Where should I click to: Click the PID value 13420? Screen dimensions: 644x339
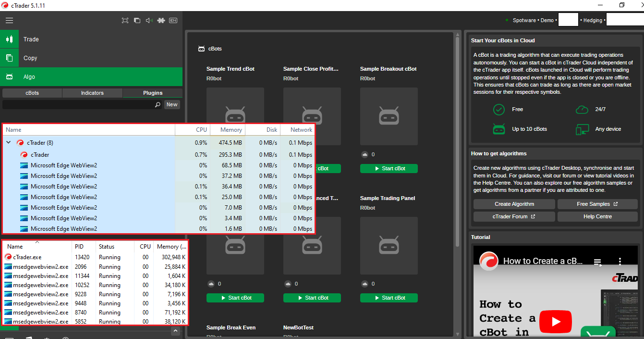click(82, 257)
